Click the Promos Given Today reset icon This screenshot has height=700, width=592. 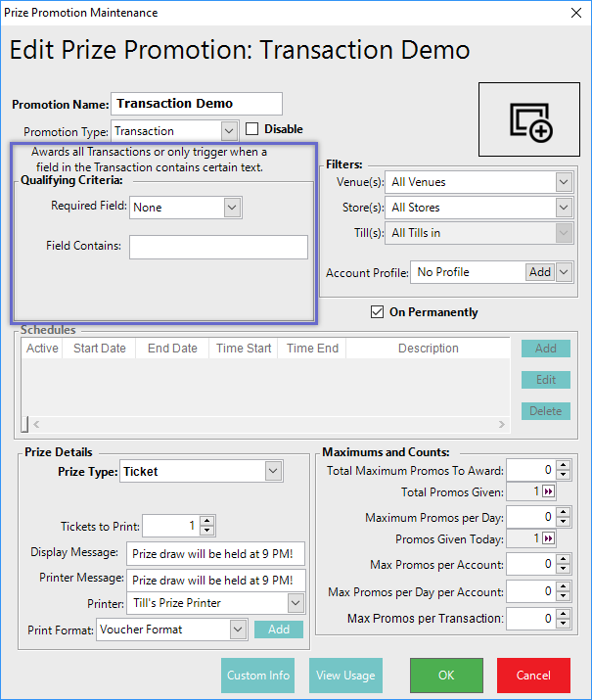(x=548, y=539)
